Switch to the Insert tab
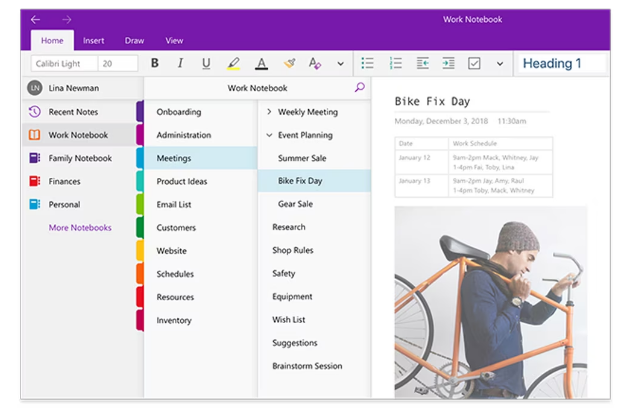The image size is (622, 417). 94,40
